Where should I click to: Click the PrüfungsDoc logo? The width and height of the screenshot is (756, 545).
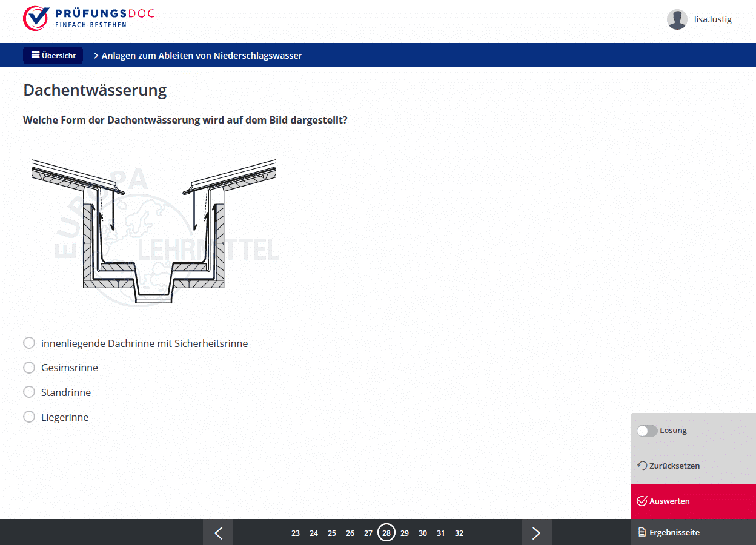88,18
